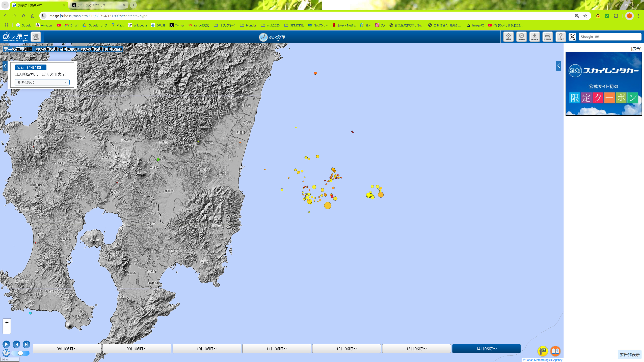Click the PRINT icon
The height and width of the screenshot is (362, 644).
[548, 37]
